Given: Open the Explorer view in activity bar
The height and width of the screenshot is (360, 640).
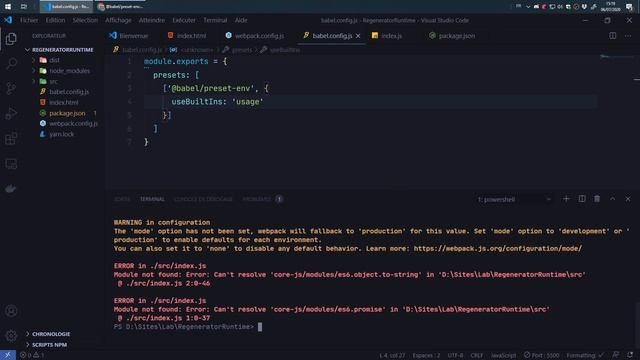Looking at the screenshot, I should (x=11, y=39).
